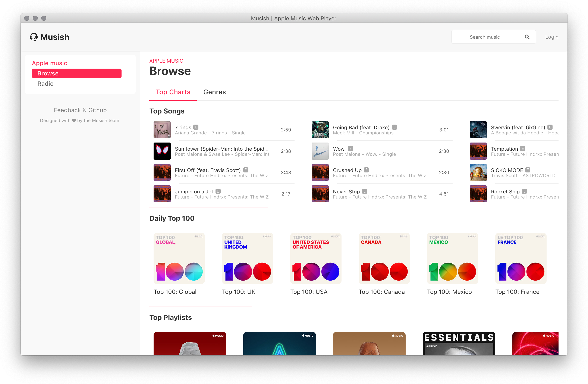Open Temptation album artwork
The image size is (588, 384).
pyautogui.click(x=478, y=151)
